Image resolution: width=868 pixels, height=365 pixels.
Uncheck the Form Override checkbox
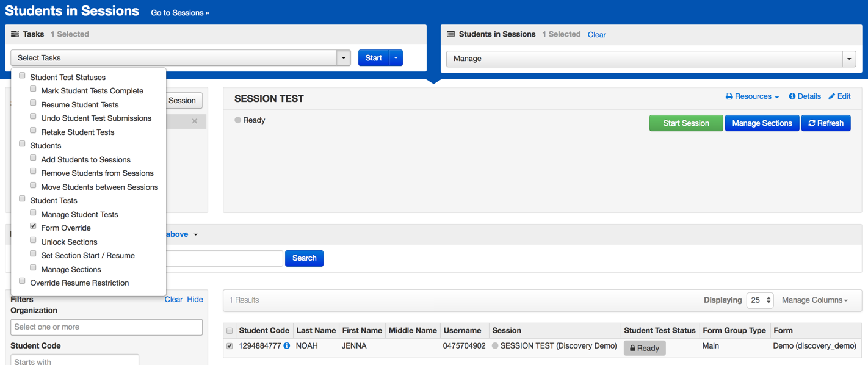tap(34, 226)
